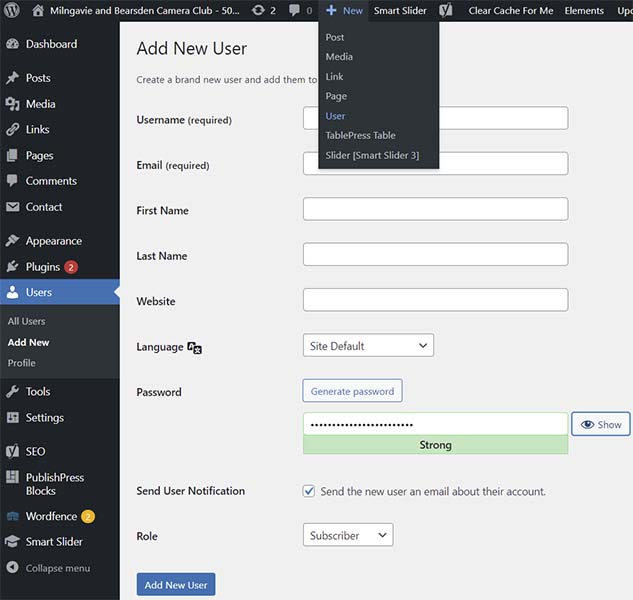Click the translation icon beside Language
633x600 pixels.
(195, 347)
